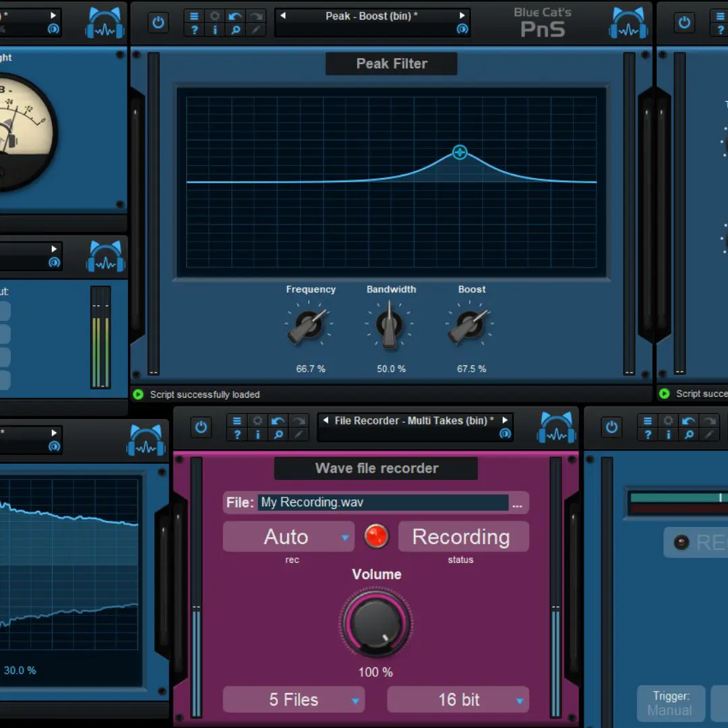Click the Recording status button
This screenshot has height=728, width=728.
[x=462, y=537]
